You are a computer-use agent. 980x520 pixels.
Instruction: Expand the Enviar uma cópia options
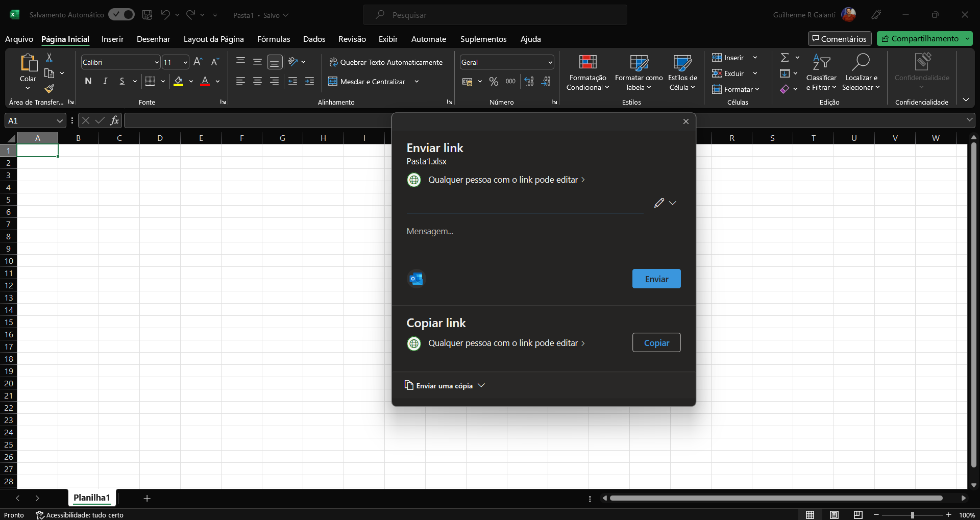445,386
